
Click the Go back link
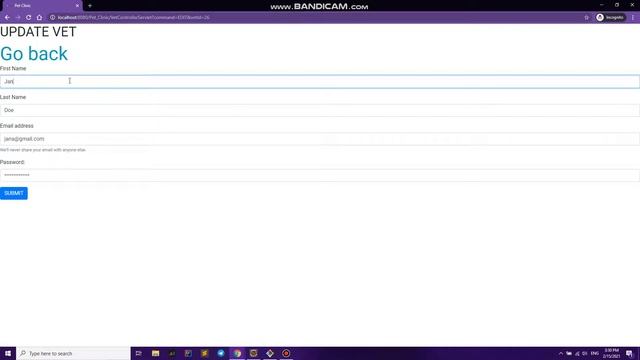34,53
